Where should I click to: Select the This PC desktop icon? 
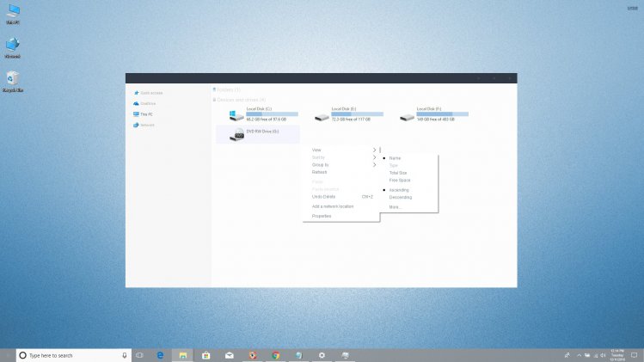[x=13, y=14]
